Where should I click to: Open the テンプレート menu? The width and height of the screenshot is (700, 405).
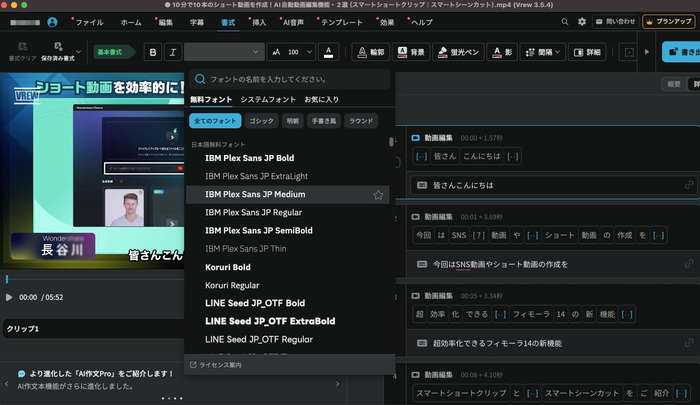(x=342, y=22)
